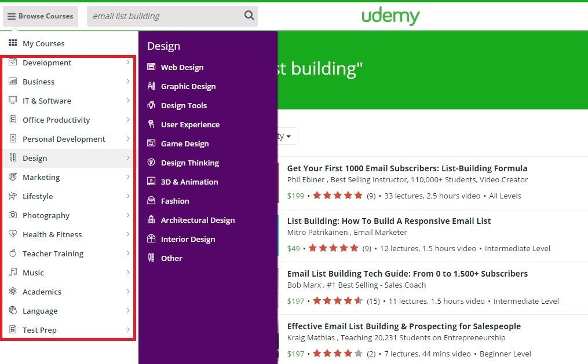
Task: Click the $197 star rating of Bob Marx course
Action: [338, 300]
